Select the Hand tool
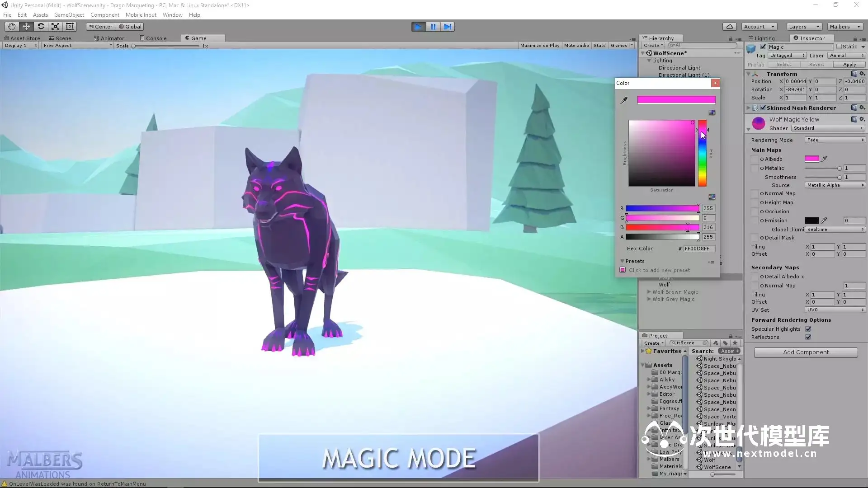868x488 pixels. pyautogui.click(x=12, y=27)
